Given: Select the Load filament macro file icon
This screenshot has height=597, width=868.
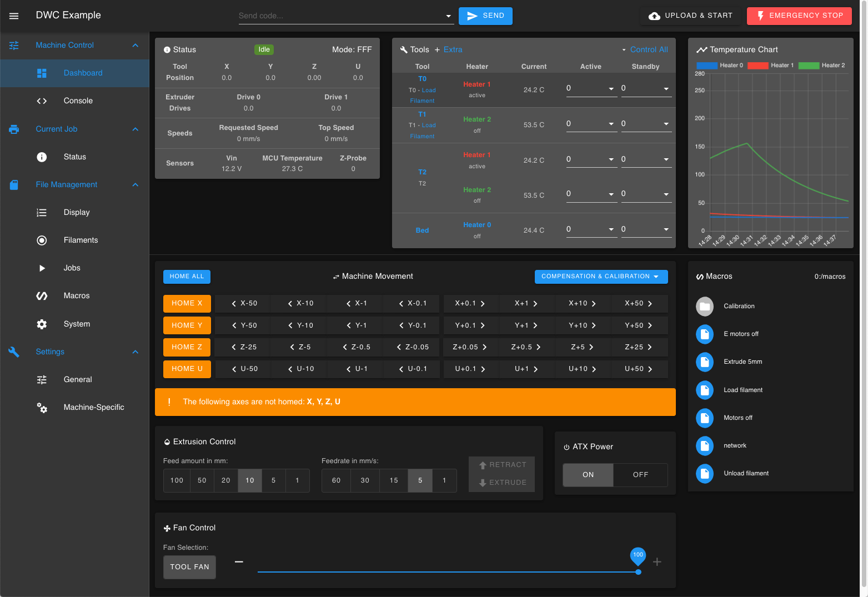Looking at the screenshot, I should (x=705, y=390).
